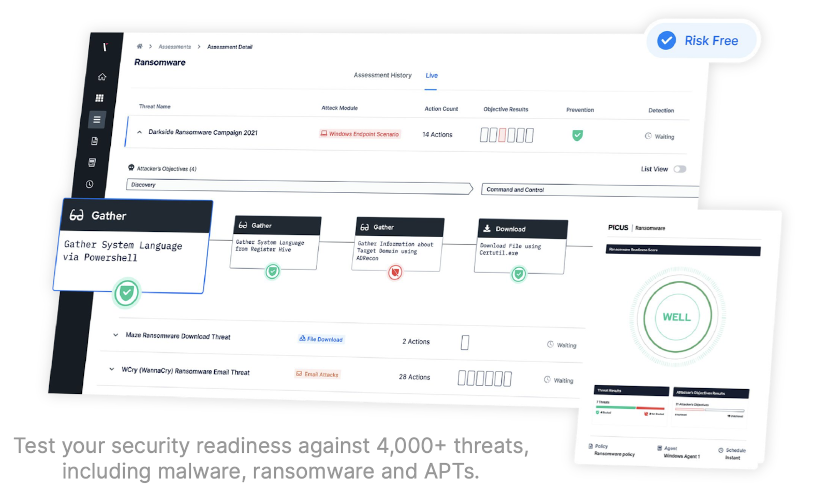The image size is (828, 504).
Task: Click green shield under Certutil.exe download card
Action: tap(519, 274)
